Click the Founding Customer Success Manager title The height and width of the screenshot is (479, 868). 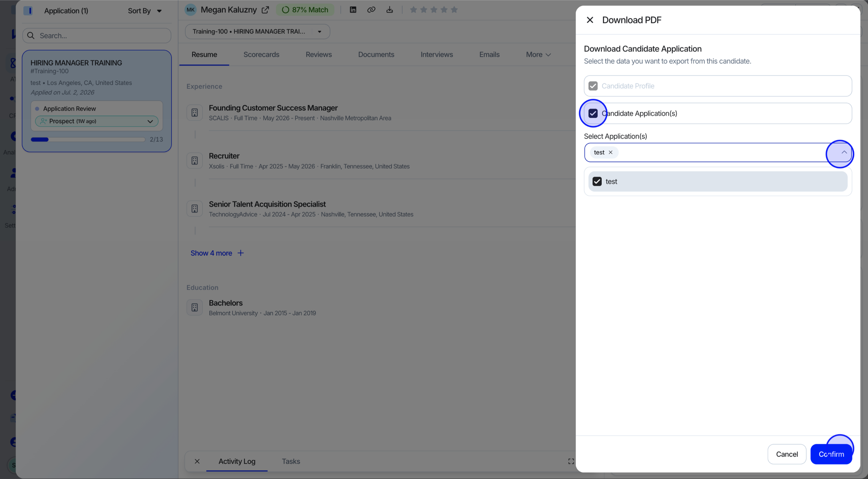273,108
